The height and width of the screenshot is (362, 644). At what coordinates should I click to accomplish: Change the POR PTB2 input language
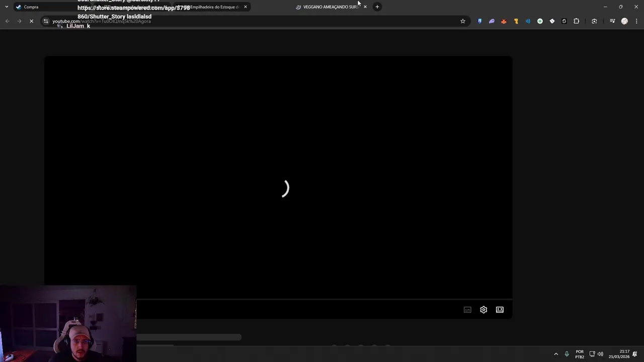pyautogui.click(x=580, y=354)
